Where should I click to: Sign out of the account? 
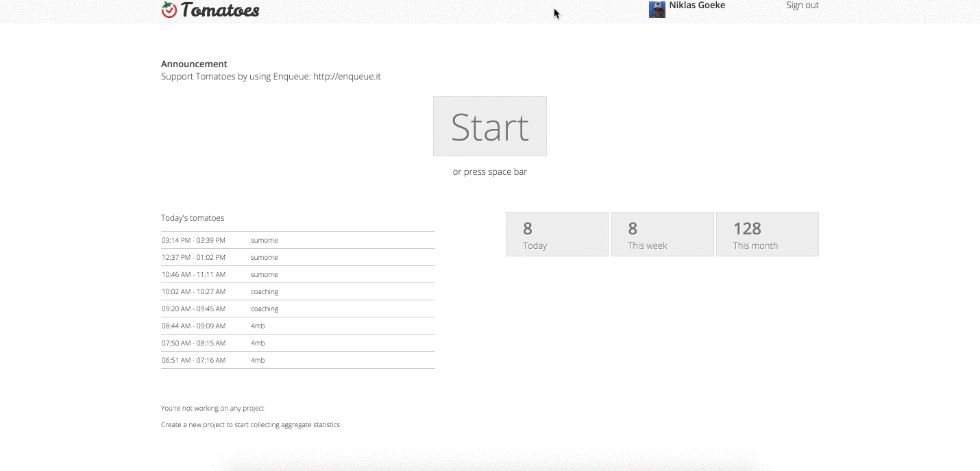803,5
